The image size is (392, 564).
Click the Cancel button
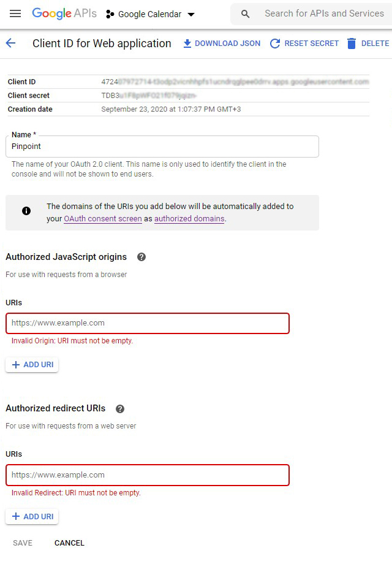coord(69,543)
